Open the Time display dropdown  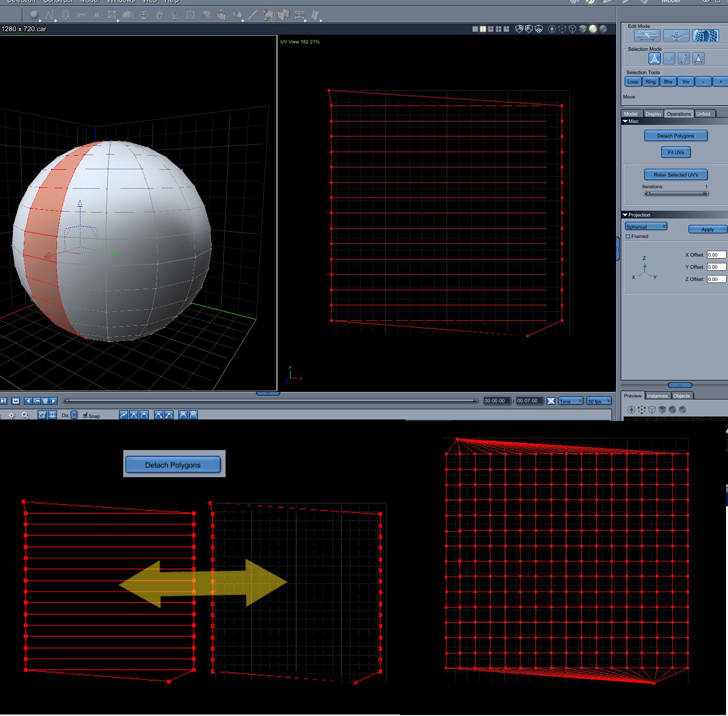click(x=571, y=401)
